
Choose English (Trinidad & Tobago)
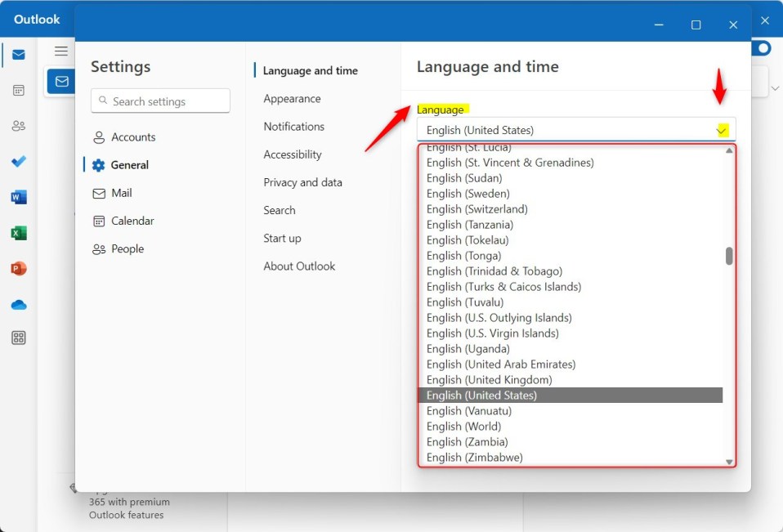click(x=570, y=271)
